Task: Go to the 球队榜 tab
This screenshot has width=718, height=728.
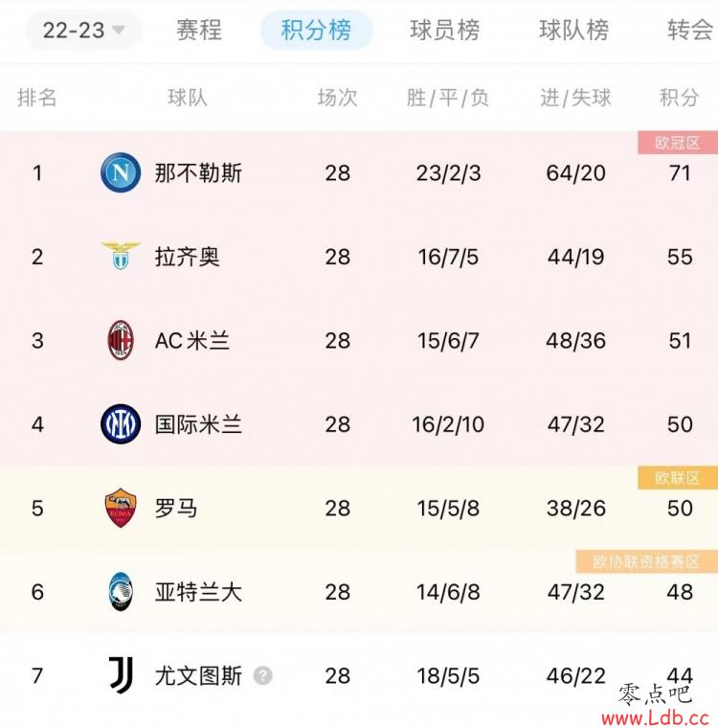Action: click(x=573, y=31)
